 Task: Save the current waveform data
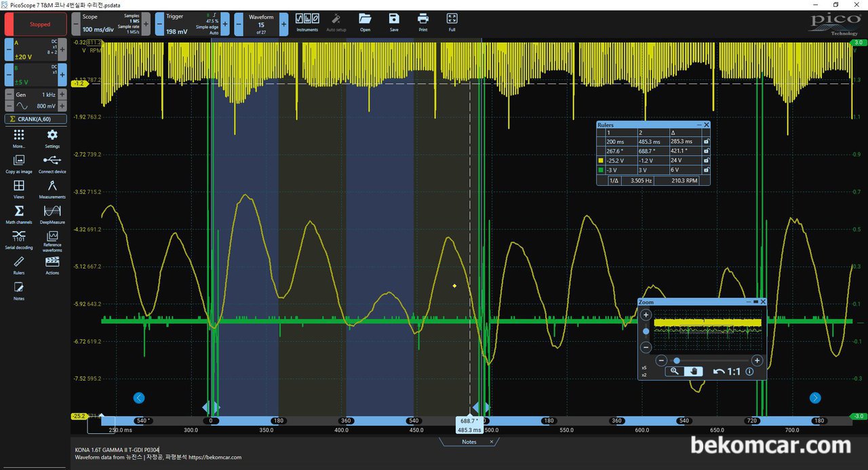pos(394,22)
